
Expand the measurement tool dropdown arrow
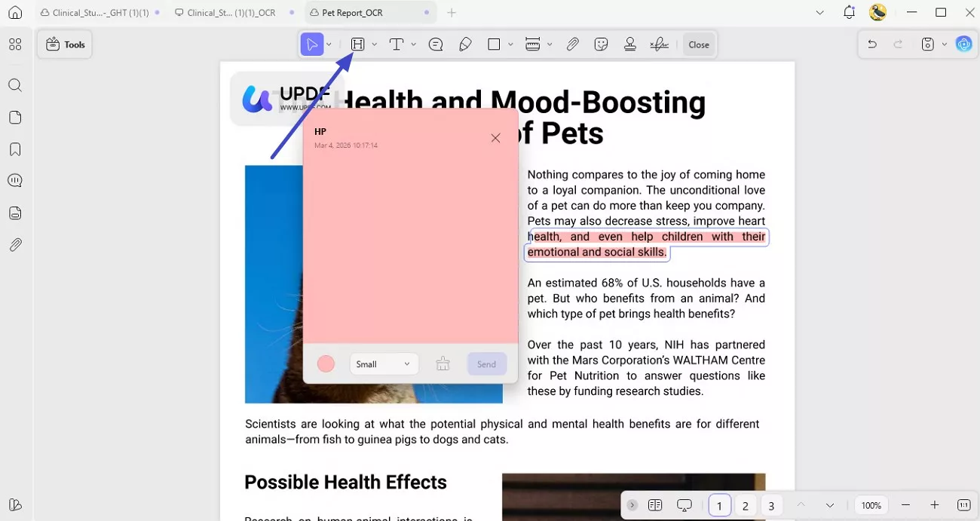(x=550, y=44)
